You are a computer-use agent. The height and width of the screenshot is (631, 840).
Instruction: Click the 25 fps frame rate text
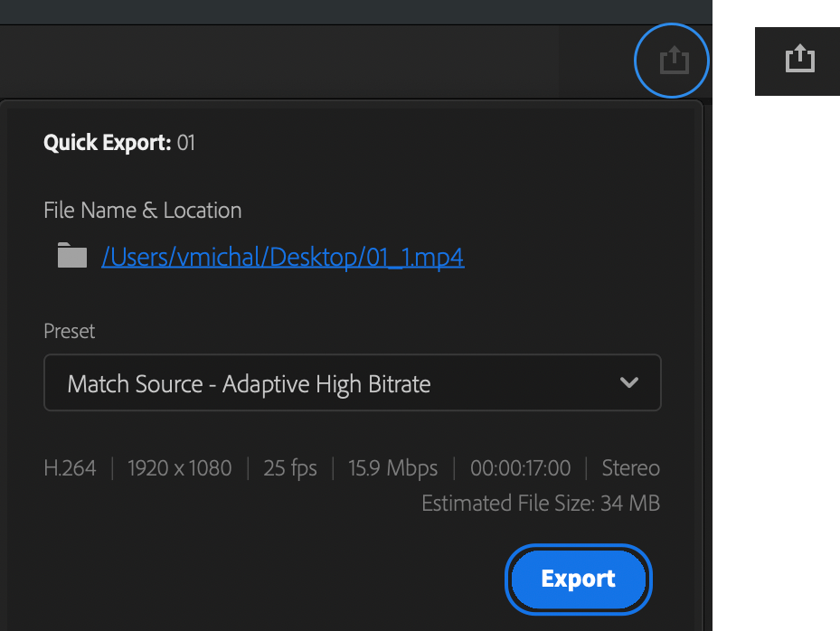tap(290, 468)
